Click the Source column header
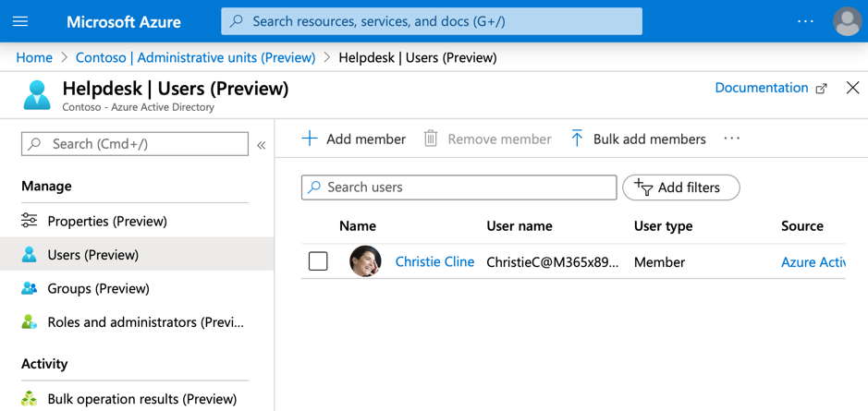 (x=802, y=225)
